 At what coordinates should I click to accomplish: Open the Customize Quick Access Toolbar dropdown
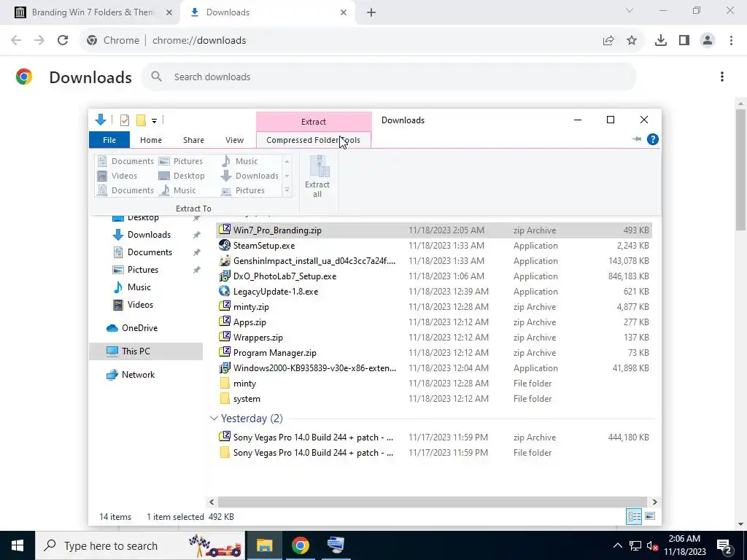[x=155, y=120]
